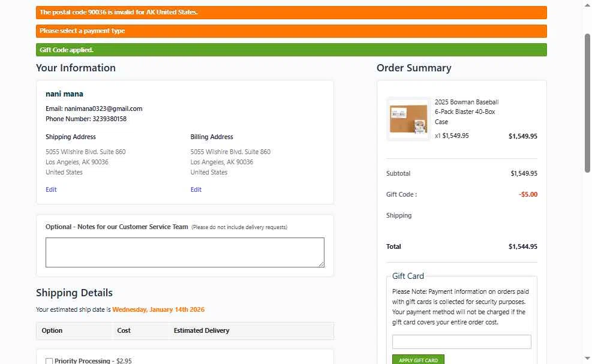
Task: Edit the Billing Address
Action: pyautogui.click(x=196, y=189)
